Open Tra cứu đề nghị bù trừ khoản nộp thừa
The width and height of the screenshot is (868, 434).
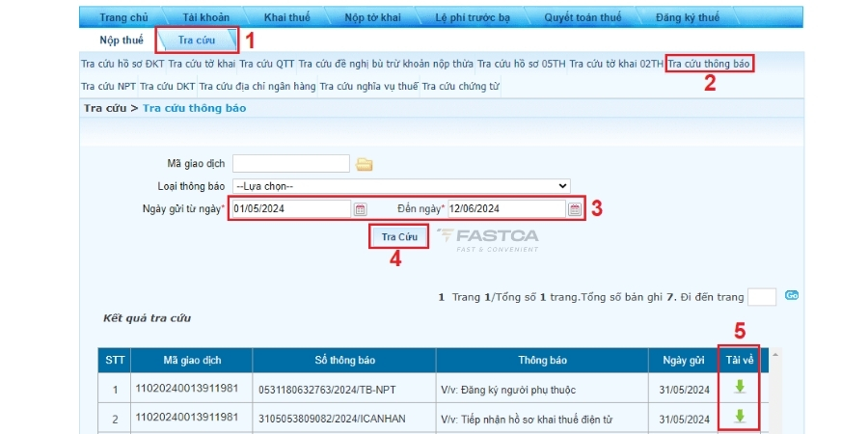386,64
